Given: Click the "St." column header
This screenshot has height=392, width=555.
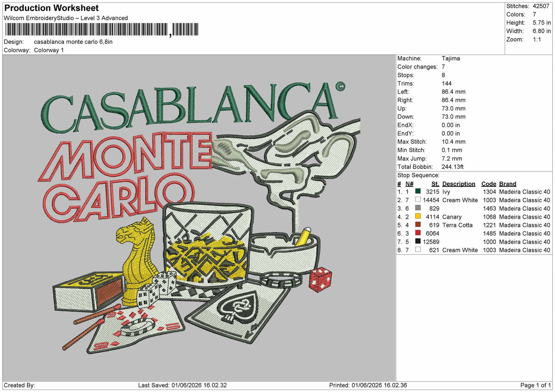Looking at the screenshot, I should point(435,184).
